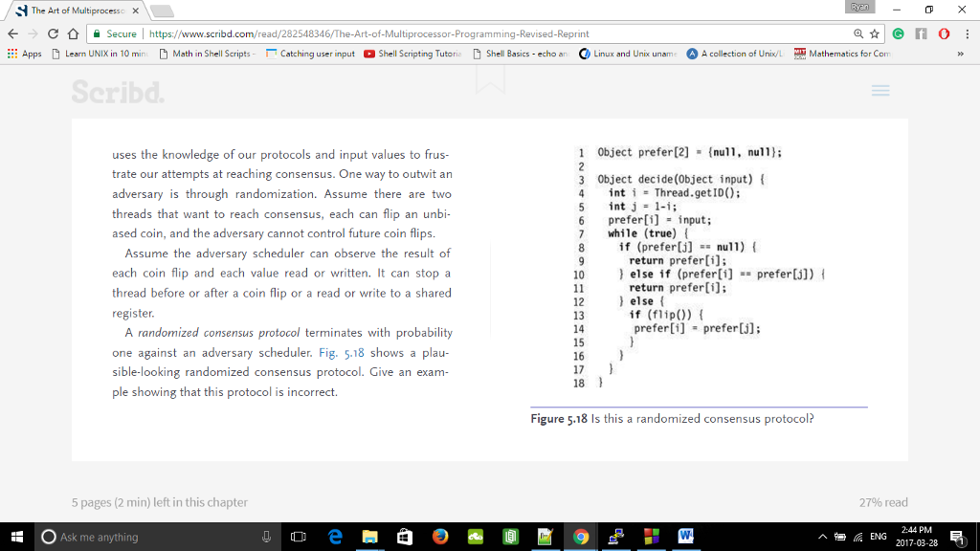Open the Apps bookmark menu
The image size is (980, 551).
coord(24,55)
